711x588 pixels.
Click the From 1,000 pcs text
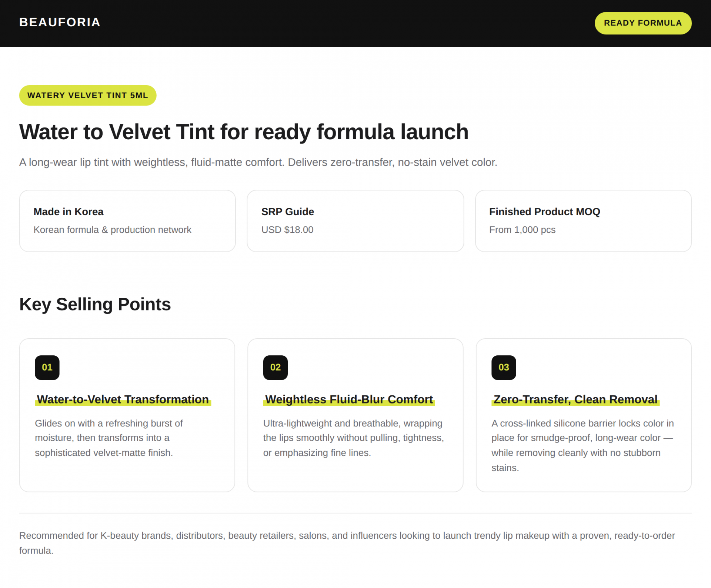522,230
